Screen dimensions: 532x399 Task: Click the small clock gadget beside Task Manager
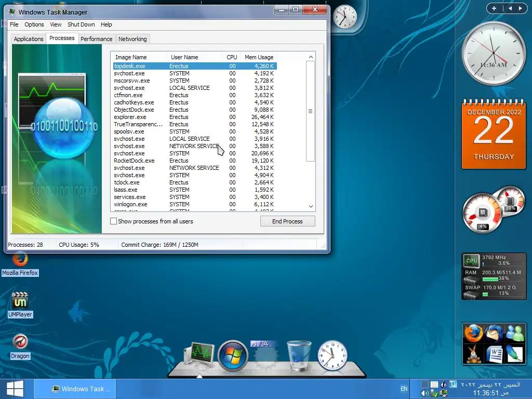(344, 17)
